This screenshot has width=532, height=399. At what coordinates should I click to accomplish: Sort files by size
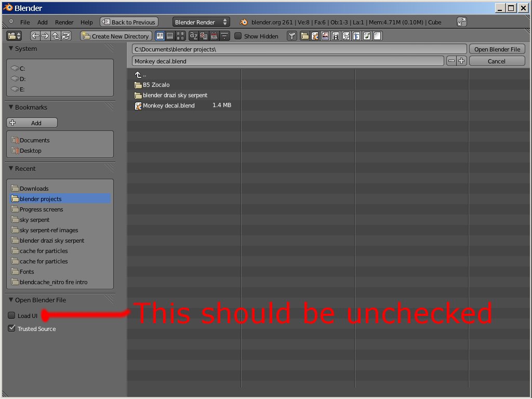pos(223,35)
